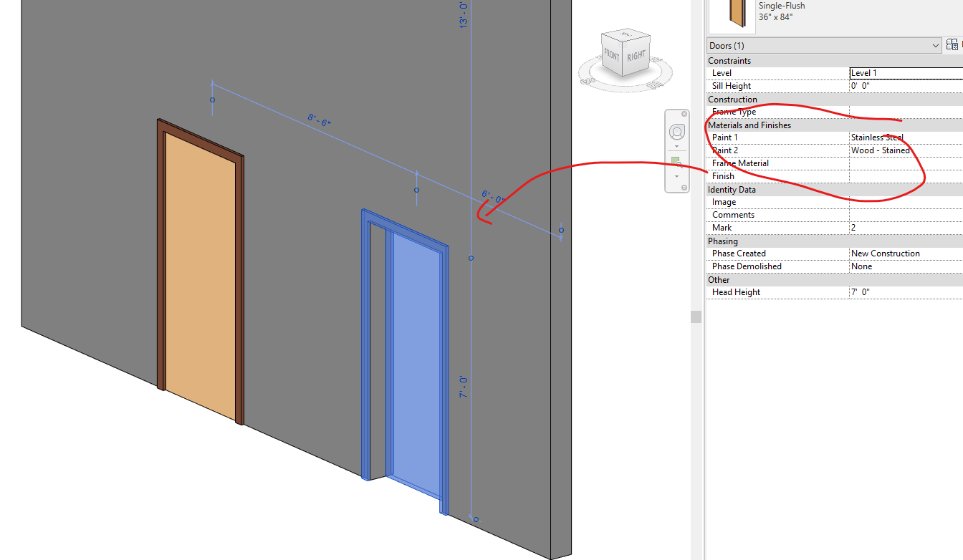The height and width of the screenshot is (560, 963).
Task: Click the Constraints section header
Action: pos(729,60)
